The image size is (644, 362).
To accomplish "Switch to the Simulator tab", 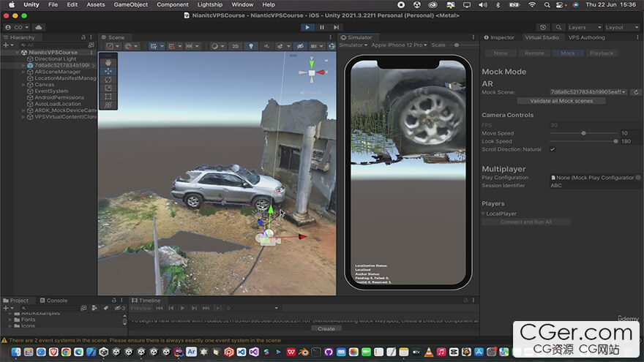I will (356, 37).
